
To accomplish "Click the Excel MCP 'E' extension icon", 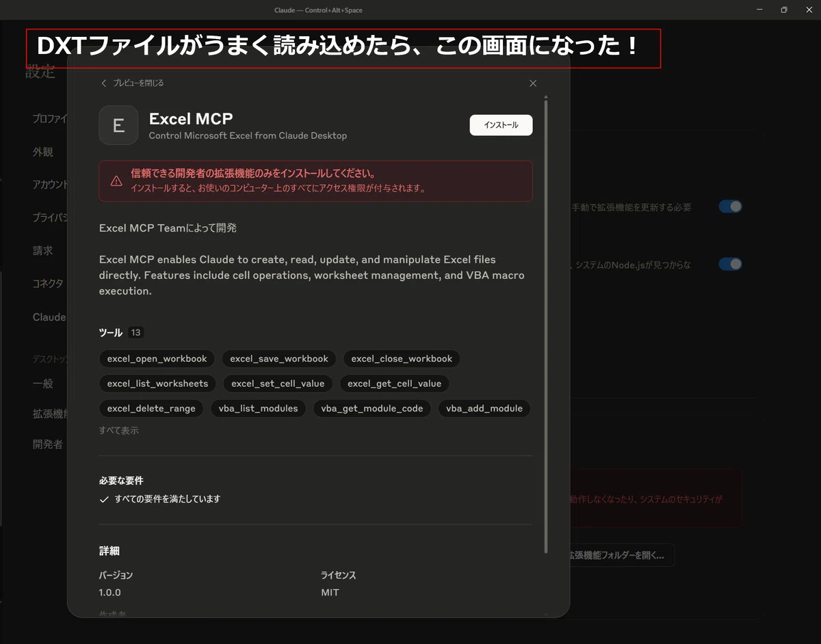I will pyautogui.click(x=118, y=125).
